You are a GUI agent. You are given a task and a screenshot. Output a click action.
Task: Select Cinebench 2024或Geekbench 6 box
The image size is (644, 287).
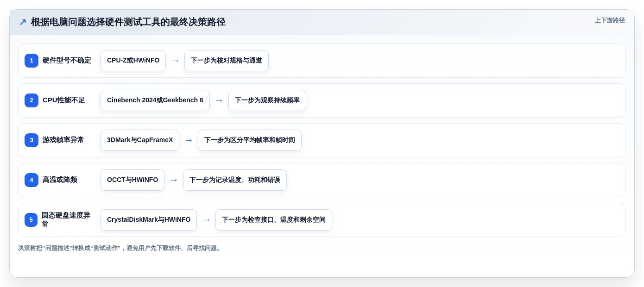[155, 100]
